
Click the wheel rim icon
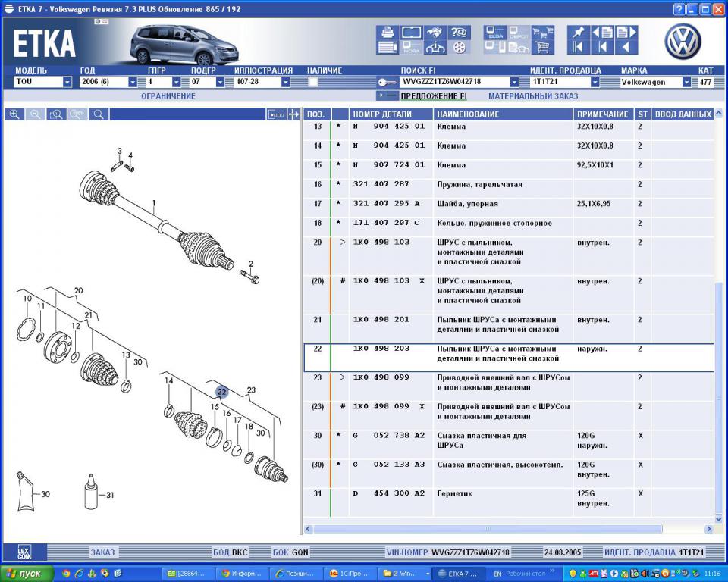coord(459,47)
